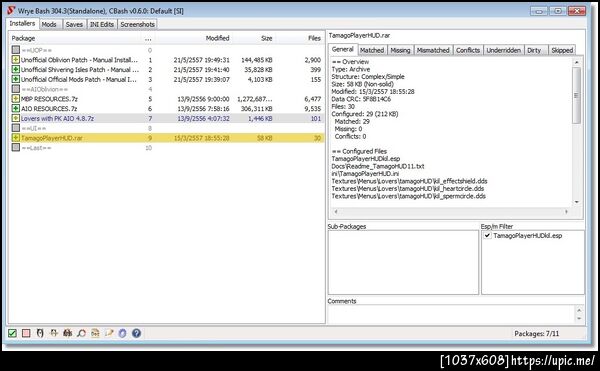The width and height of the screenshot is (600, 371).
Task: Sort by the Modified column header
Action: click(193, 38)
